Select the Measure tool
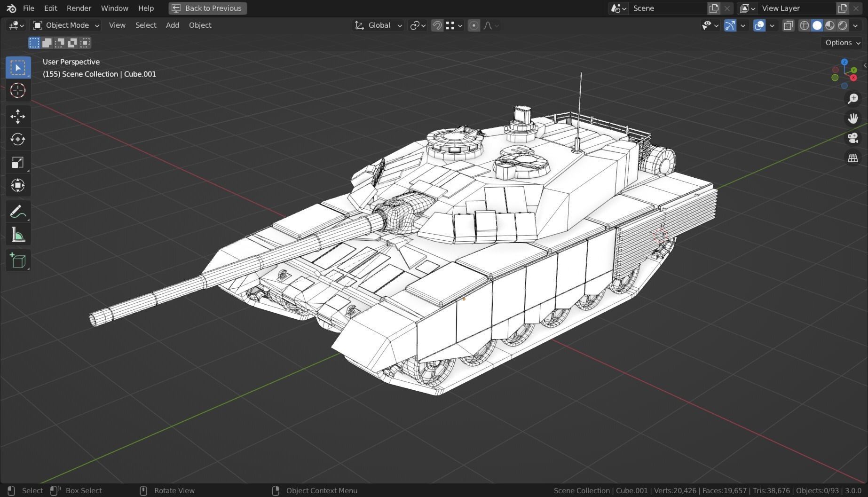The image size is (868, 497). click(18, 235)
